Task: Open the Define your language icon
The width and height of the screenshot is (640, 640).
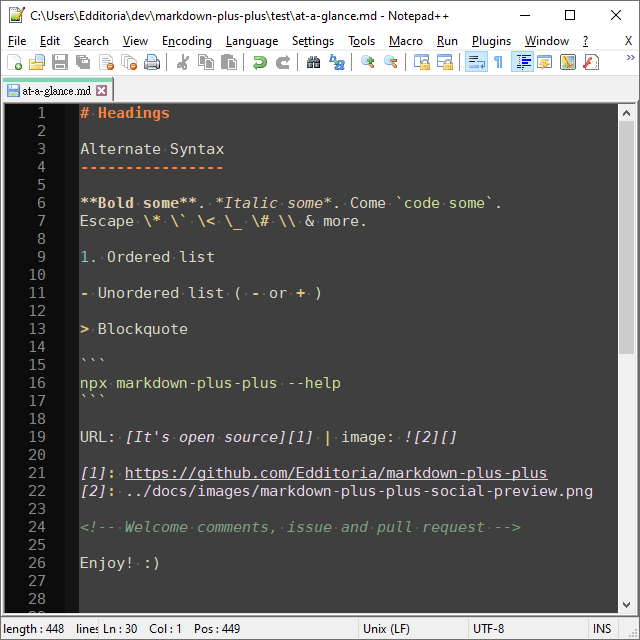Action: point(544,62)
